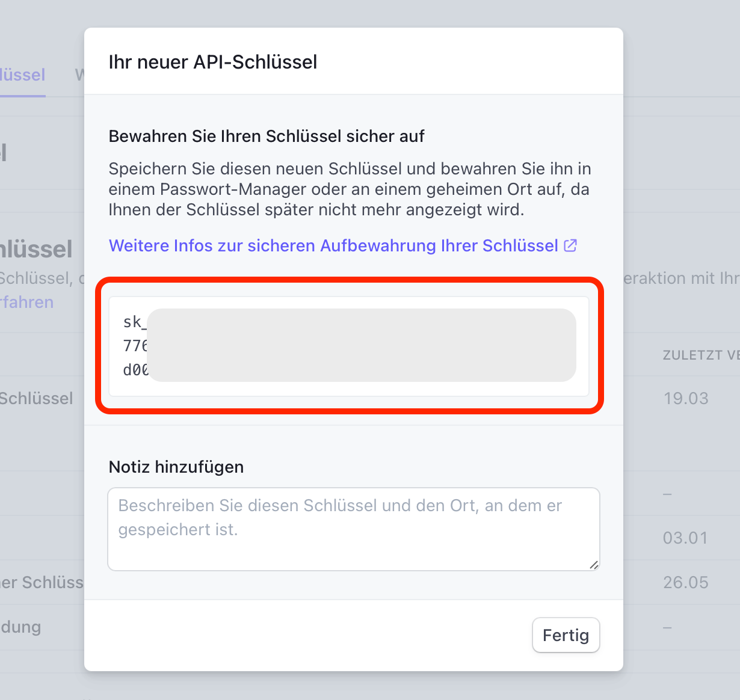Click the gray redacted key block
Image resolution: width=740 pixels, height=700 pixels.
362,345
